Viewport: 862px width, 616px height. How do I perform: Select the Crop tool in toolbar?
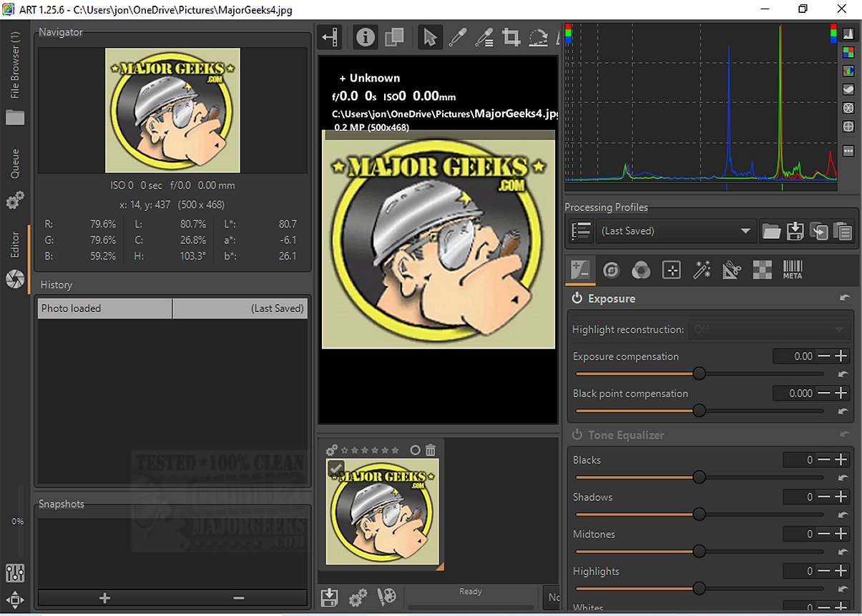pos(511,38)
